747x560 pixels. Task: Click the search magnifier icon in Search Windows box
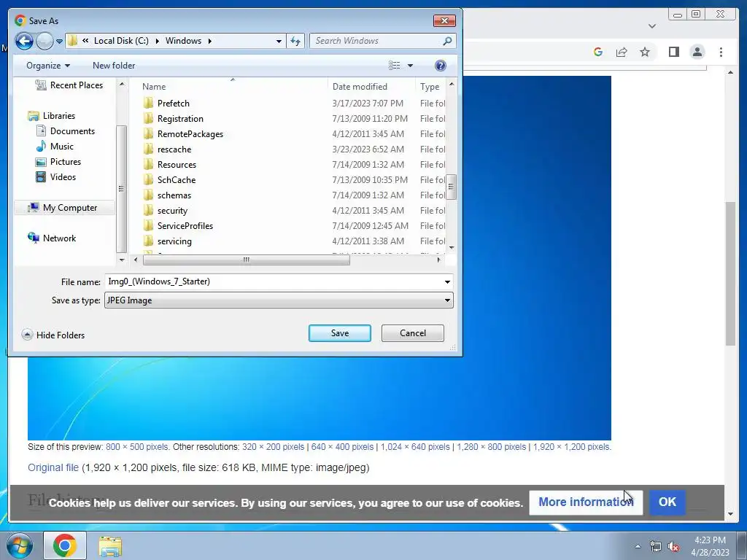pos(447,41)
